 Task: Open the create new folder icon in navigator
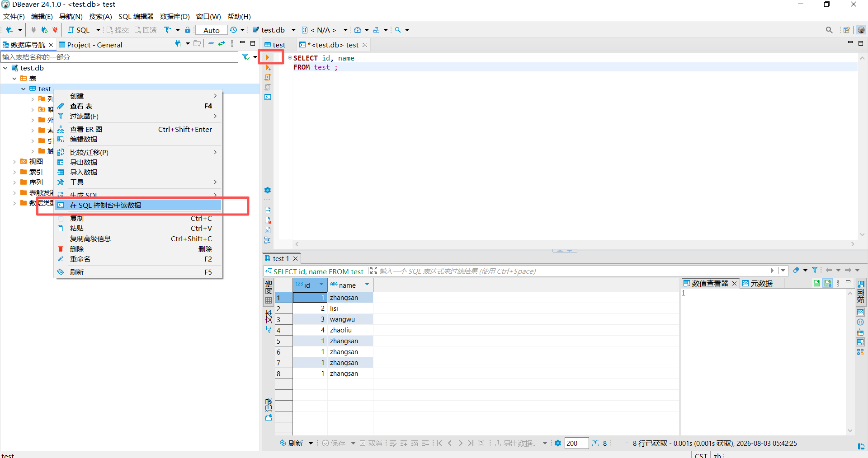(x=197, y=44)
